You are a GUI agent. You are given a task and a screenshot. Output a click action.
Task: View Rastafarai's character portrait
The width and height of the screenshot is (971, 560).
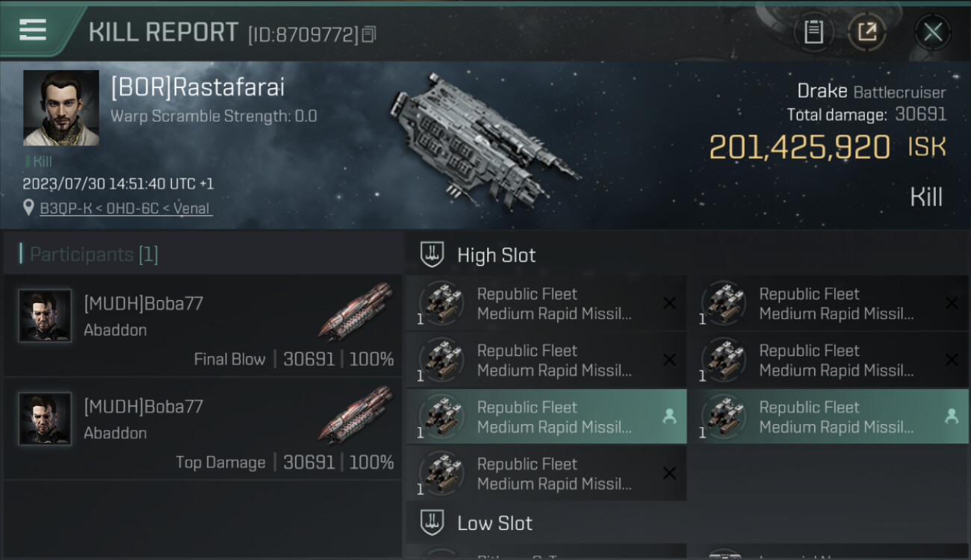pyautogui.click(x=61, y=108)
